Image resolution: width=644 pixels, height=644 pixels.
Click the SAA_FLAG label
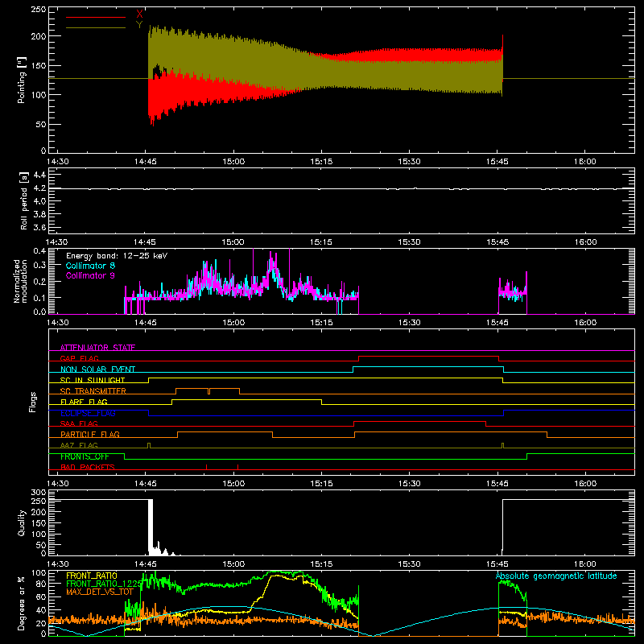coord(79,423)
